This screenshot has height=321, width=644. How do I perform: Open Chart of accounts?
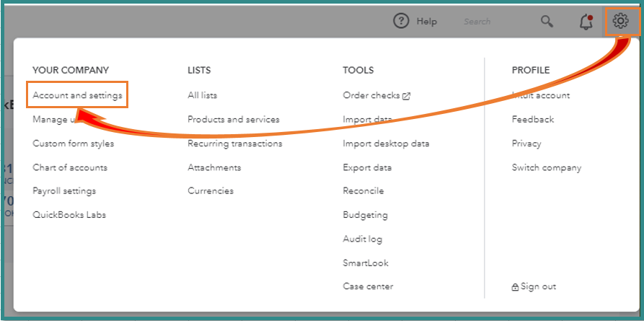[70, 167]
